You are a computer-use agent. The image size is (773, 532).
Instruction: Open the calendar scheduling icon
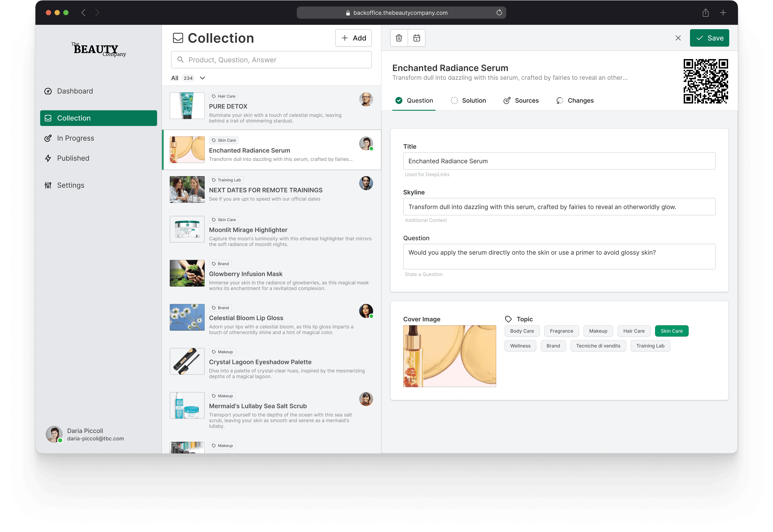click(416, 38)
